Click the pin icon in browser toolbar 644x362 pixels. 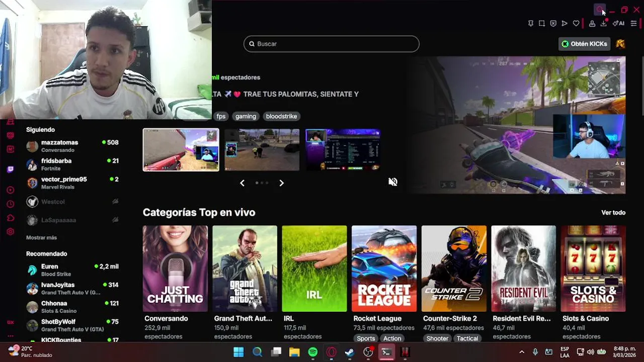click(531, 24)
